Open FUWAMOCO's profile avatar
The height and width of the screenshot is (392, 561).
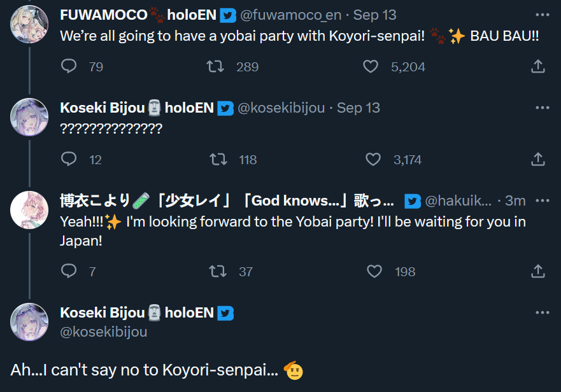[29, 24]
